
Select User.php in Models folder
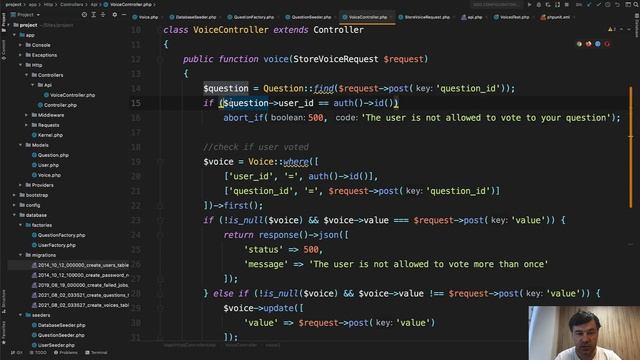click(45, 165)
